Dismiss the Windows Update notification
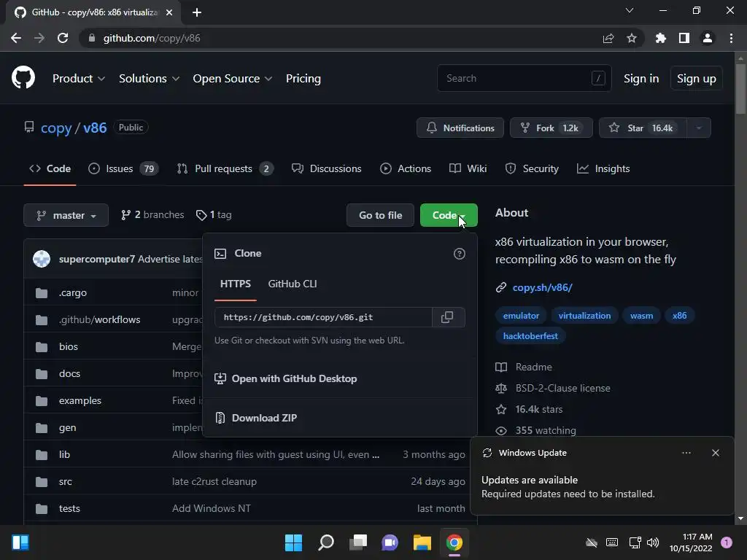The height and width of the screenshot is (560, 747). 716,453
